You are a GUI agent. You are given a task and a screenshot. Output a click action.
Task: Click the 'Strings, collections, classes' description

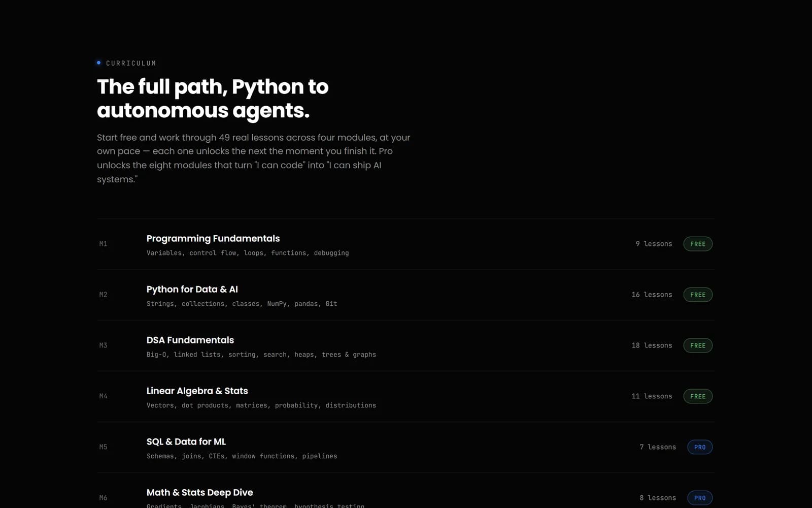tap(242, 304)
